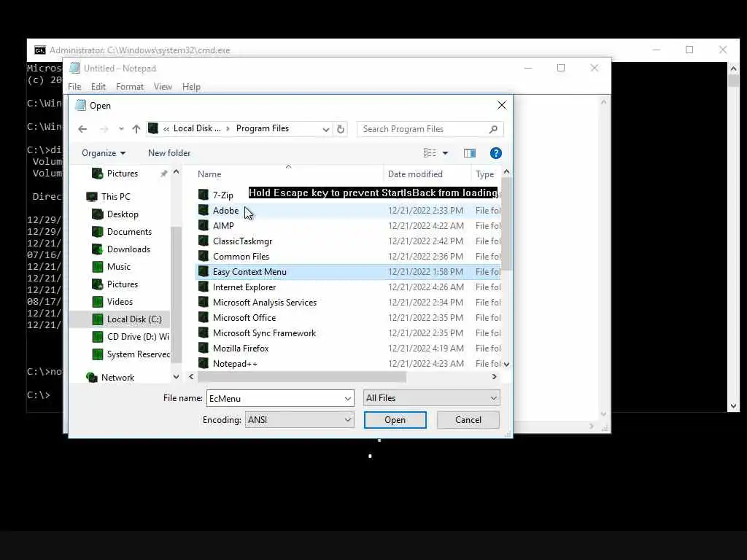Select the Internet Explorer folder
This screenshot has height=560, width=747.
coord(244,287)
